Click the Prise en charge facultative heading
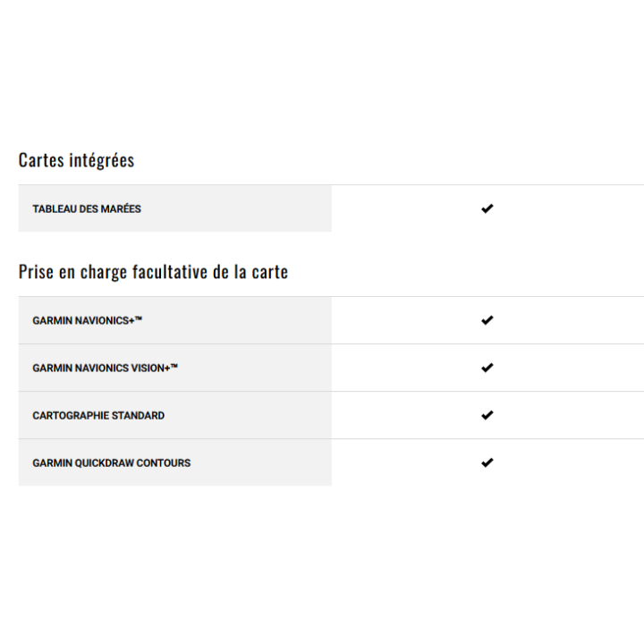Screen dimensions: 644x644 (153, 272)
